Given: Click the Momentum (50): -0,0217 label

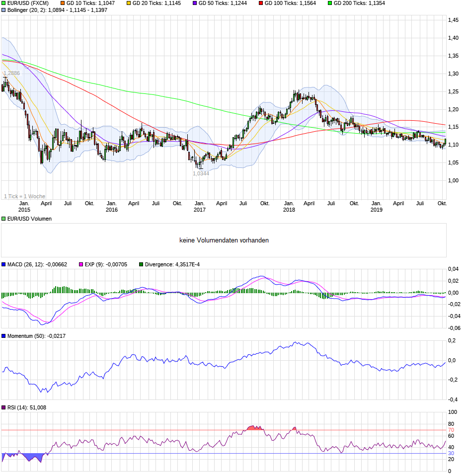Looking at the screenshot, I should (x=36, y=336).
